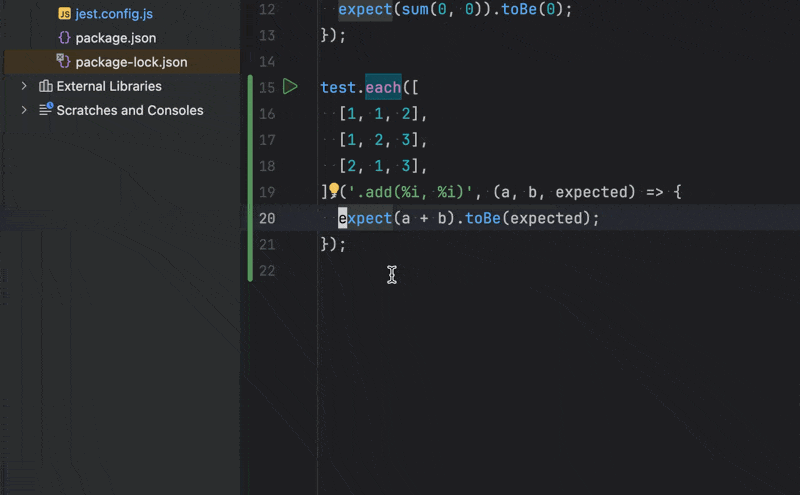Click 'test' on line 15

click(338, 87)
